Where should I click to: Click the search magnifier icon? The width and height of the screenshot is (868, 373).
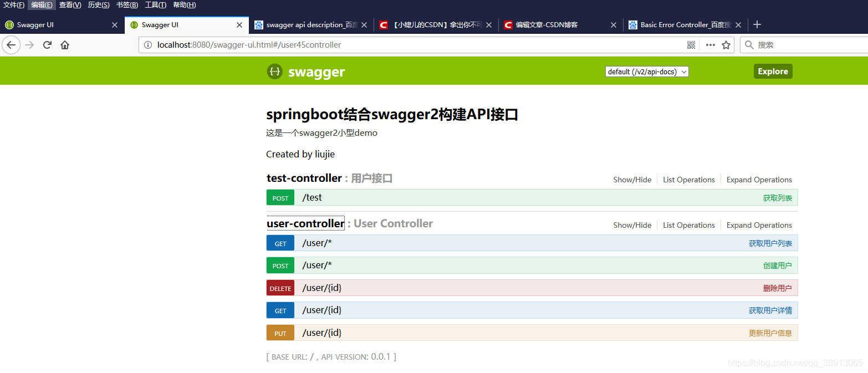point(749,45)
